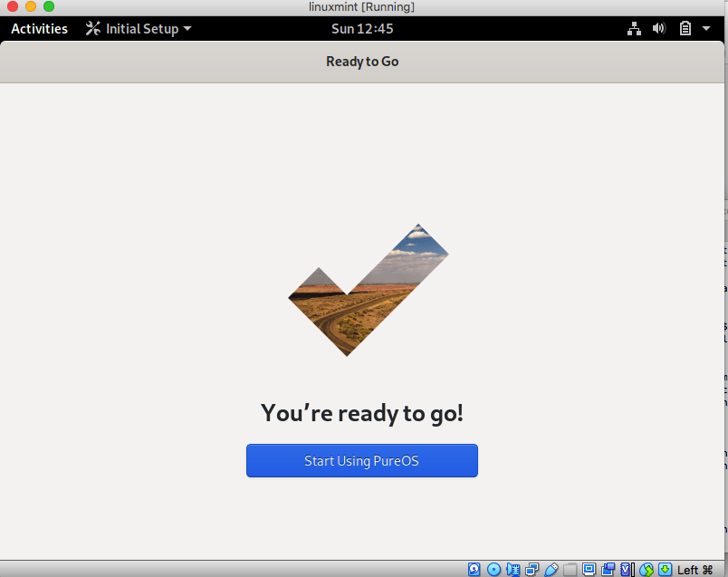Click the VirtualBox display monitor icon
The width and height of the screenshot is (728, 577).
(x=589, y=569)
